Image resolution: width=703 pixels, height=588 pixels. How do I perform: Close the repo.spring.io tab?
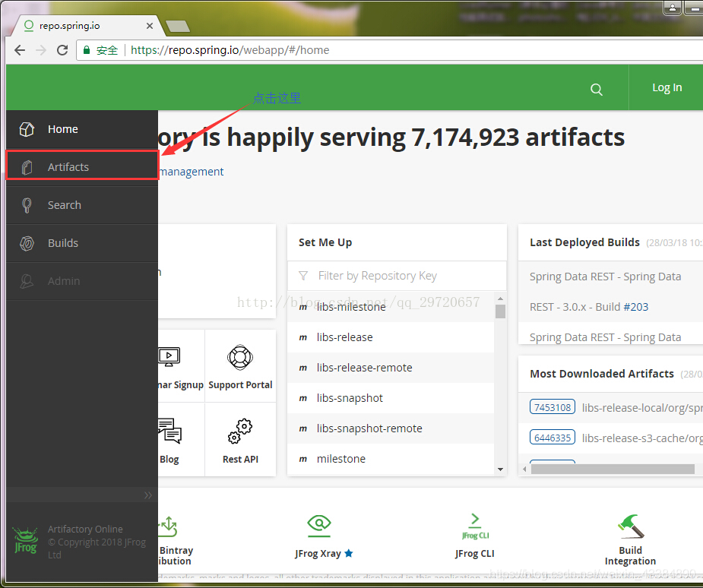150,26
